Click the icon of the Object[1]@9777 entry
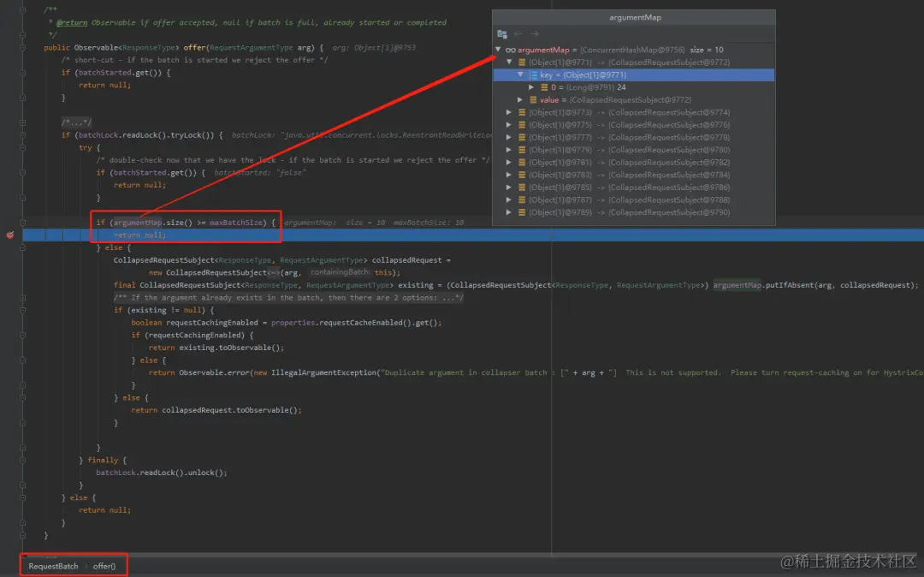The width and height of the screenshot is (924, 577). pyautogui.click(x=522, y=137)
